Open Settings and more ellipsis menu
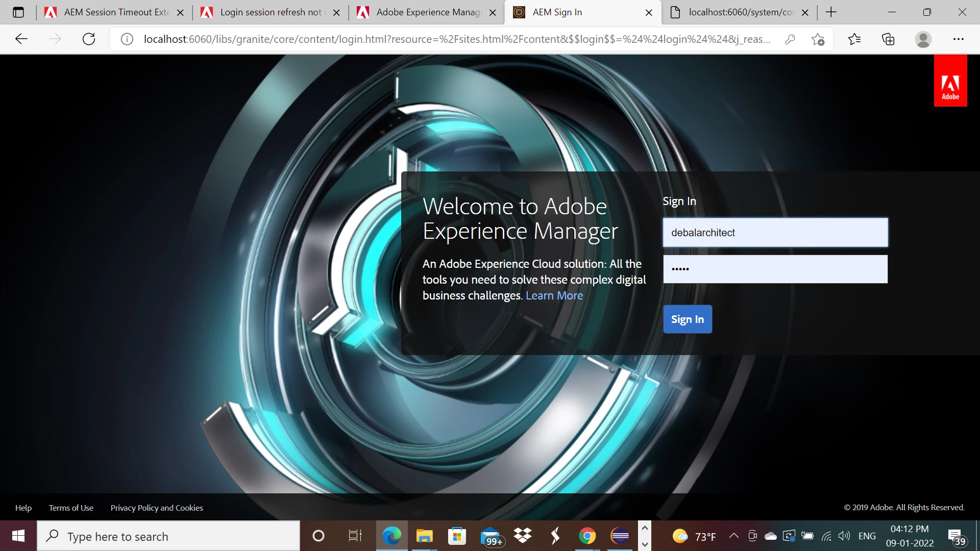The image size is (980, 551). click(x=958, y=39)
